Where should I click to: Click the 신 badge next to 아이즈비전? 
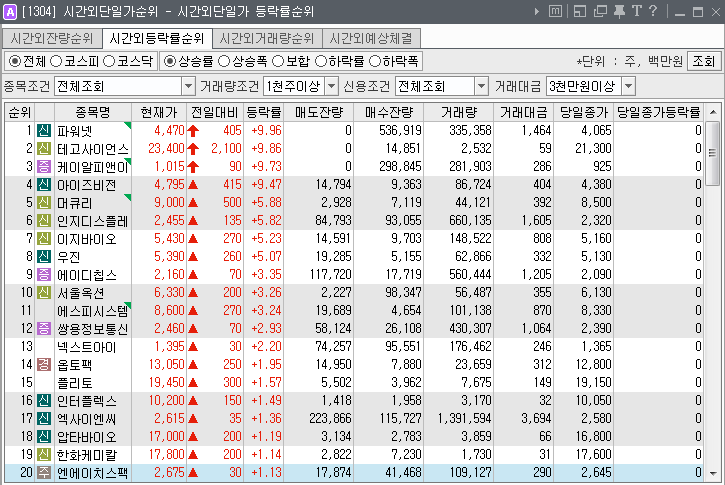point(44,184)
